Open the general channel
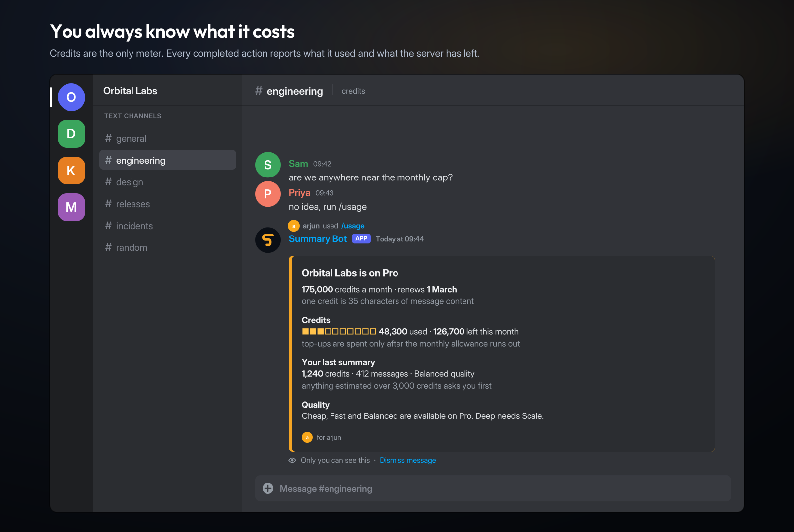 click(x=168, y=138)
